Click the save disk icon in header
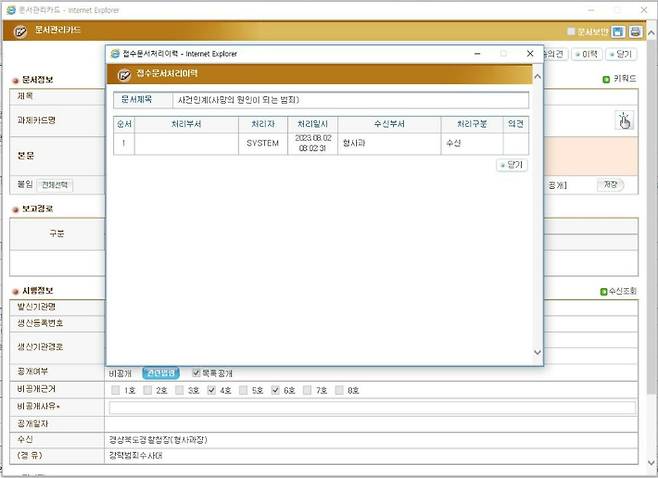The image size is (658, 478). (x=618, y=32)
